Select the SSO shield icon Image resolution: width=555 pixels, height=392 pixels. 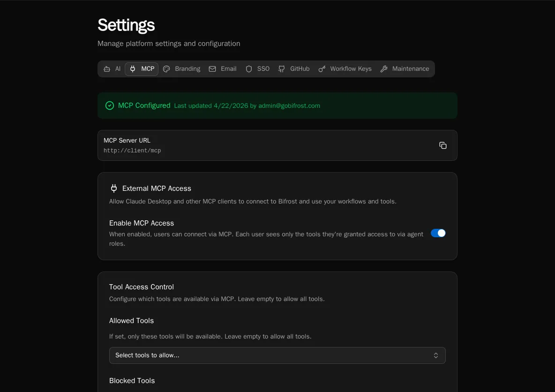click(249, 69)
